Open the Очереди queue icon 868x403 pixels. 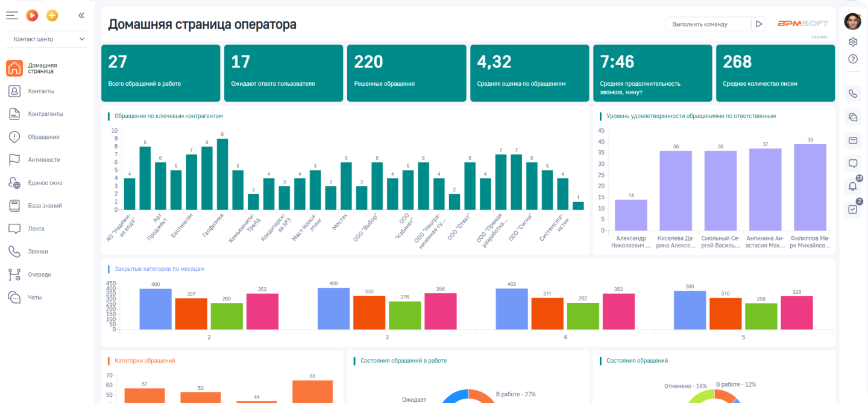pos(14,274)
